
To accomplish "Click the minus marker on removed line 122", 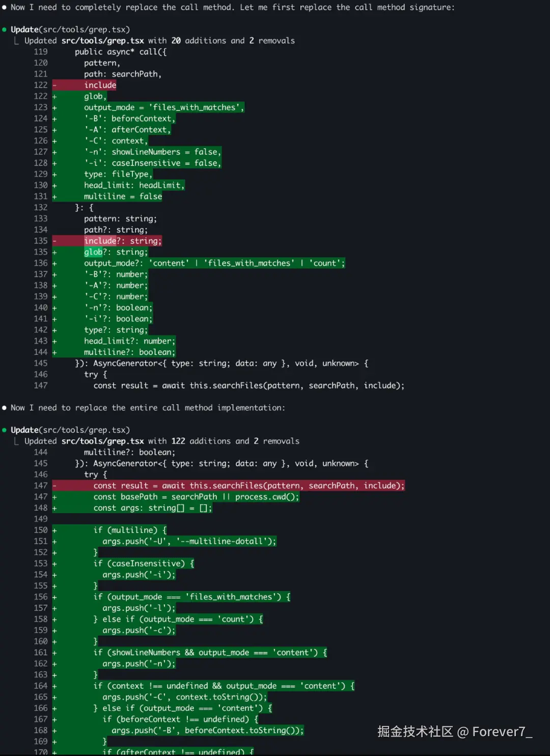I will [54, 85].
